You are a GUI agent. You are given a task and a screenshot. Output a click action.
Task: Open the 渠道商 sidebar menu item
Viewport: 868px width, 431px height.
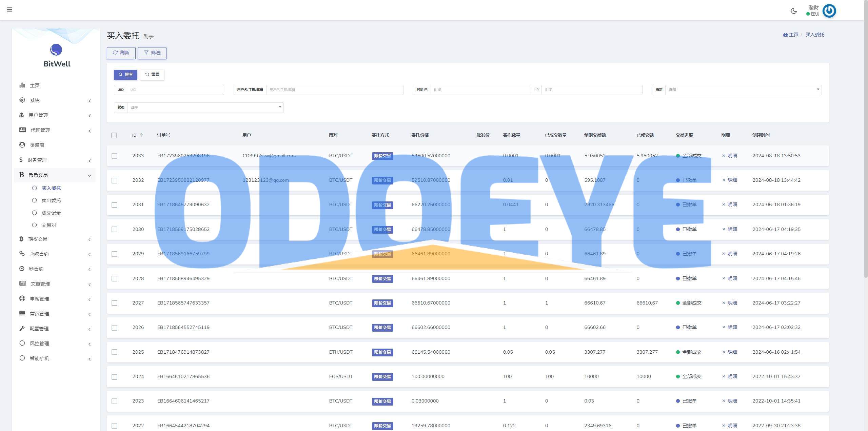tap(55, 145)
